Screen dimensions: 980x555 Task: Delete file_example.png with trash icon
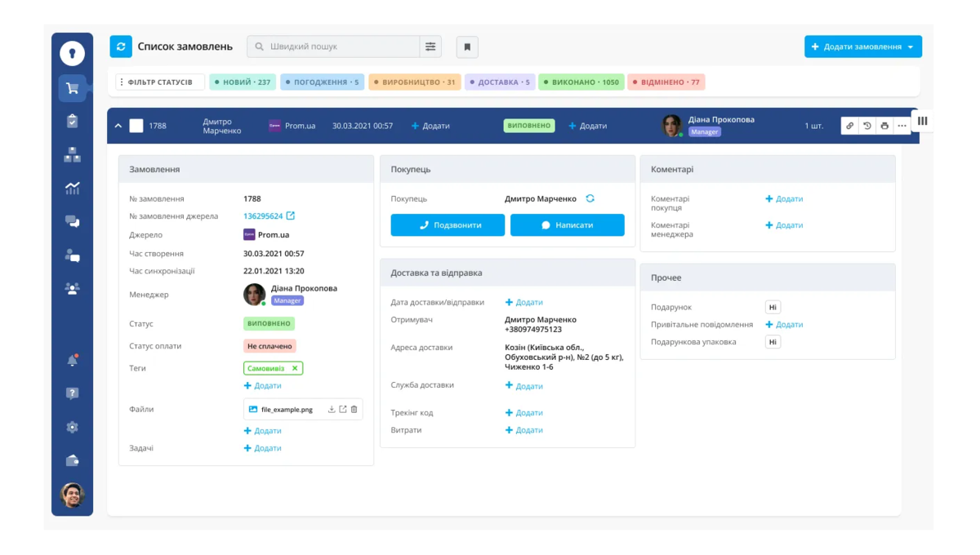[354, 410]
